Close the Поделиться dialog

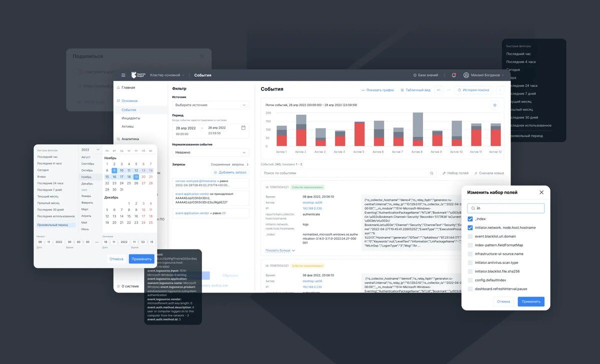(x=202, y=56)
